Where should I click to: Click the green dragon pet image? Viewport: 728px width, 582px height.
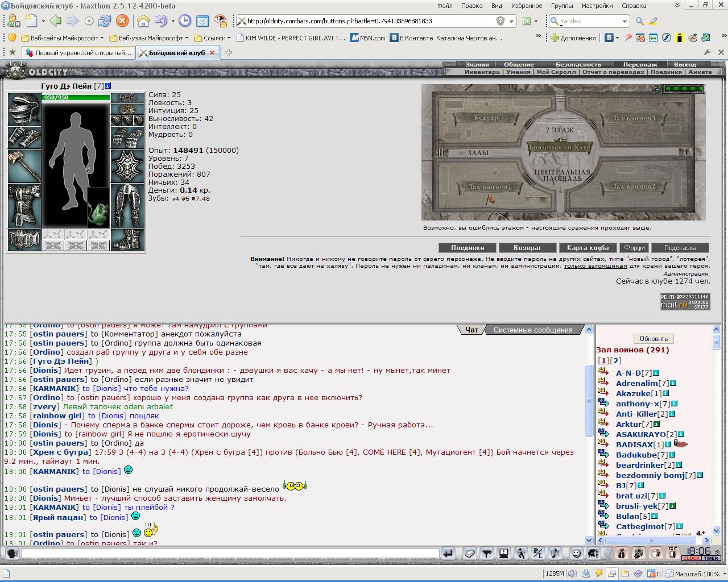[98, 207]
